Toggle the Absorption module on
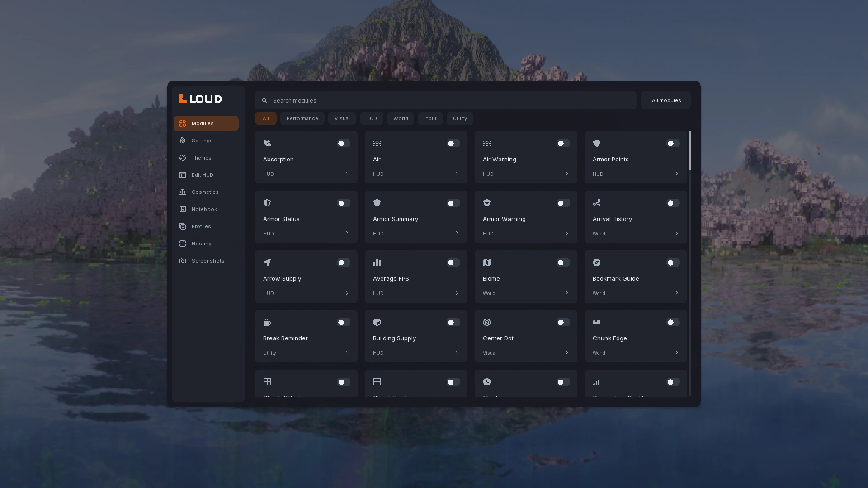 click(x=343, y=143)
